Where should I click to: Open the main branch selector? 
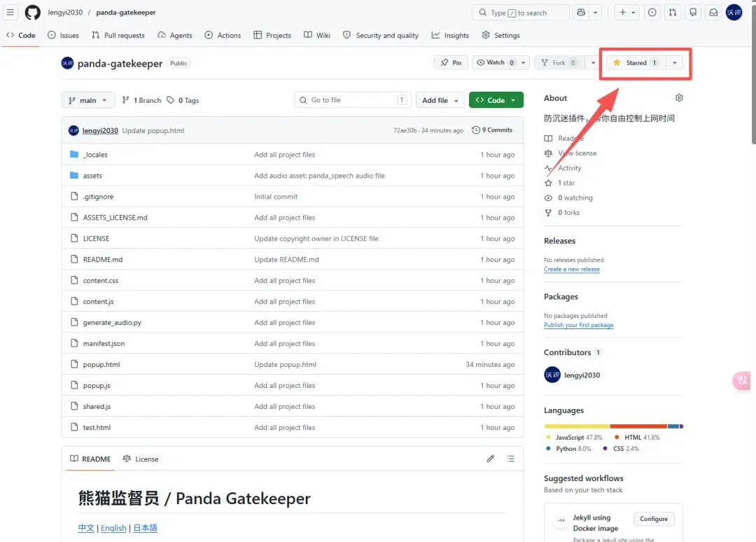click(87, 100)
